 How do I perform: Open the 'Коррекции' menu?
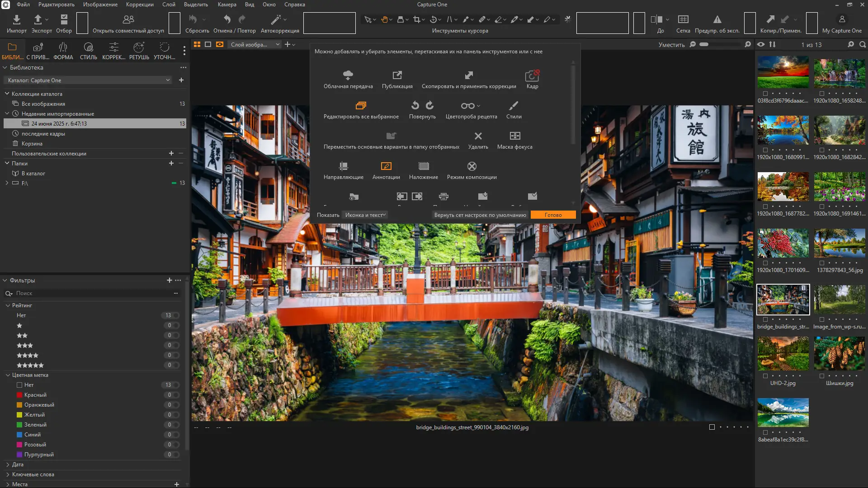pos(140,5)
